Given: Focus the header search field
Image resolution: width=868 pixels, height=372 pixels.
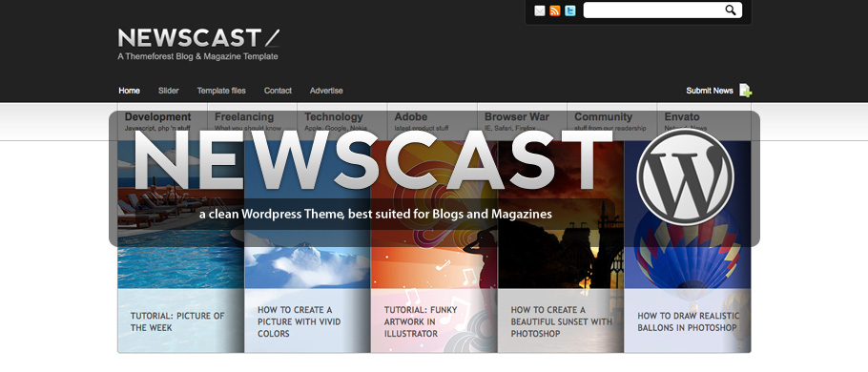Looking at the screenshot, I should point(663,10).
